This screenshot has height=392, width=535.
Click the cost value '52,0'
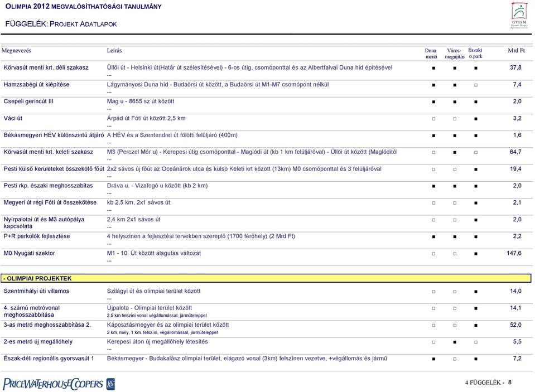tap(515, 325)
